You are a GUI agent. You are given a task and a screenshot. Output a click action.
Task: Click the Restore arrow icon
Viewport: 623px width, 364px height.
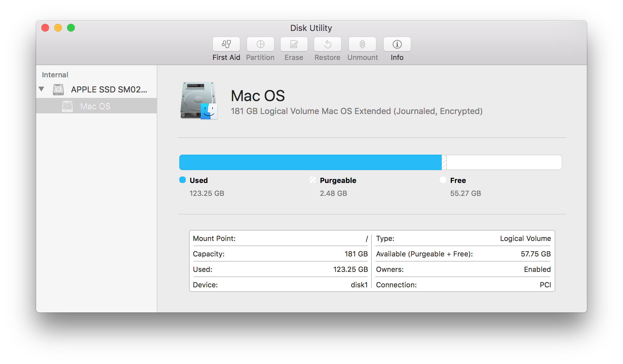(x=327, y=44)
